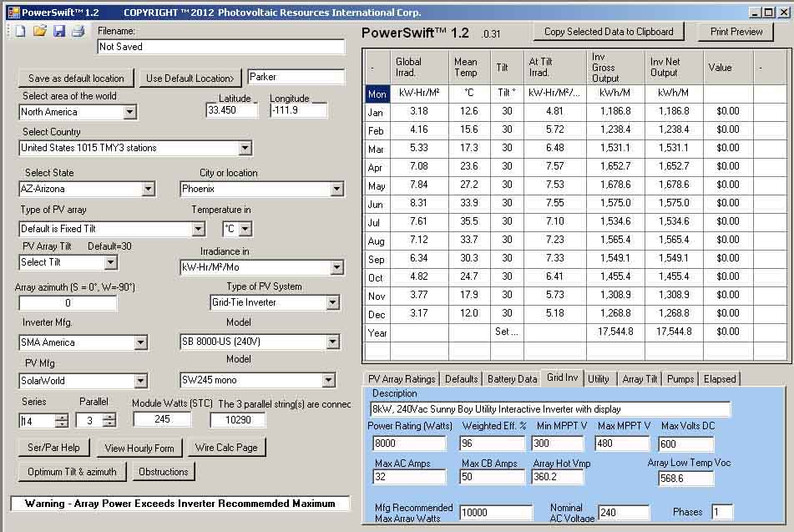
Task: Click the inverter Description field
Action: pos(550,409)
